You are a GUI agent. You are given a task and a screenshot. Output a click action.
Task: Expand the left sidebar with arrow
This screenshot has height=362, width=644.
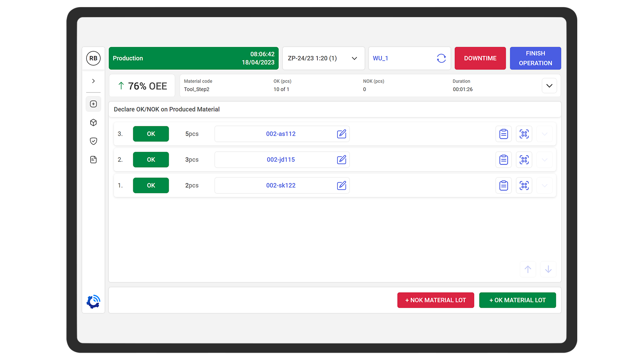click(93, 81)
